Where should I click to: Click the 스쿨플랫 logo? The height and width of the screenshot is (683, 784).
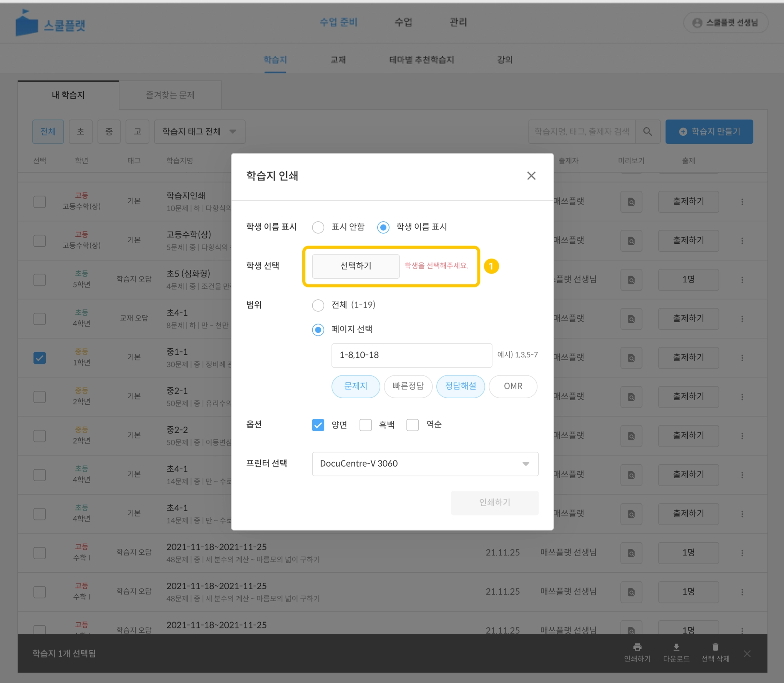(x=50, y=24)
